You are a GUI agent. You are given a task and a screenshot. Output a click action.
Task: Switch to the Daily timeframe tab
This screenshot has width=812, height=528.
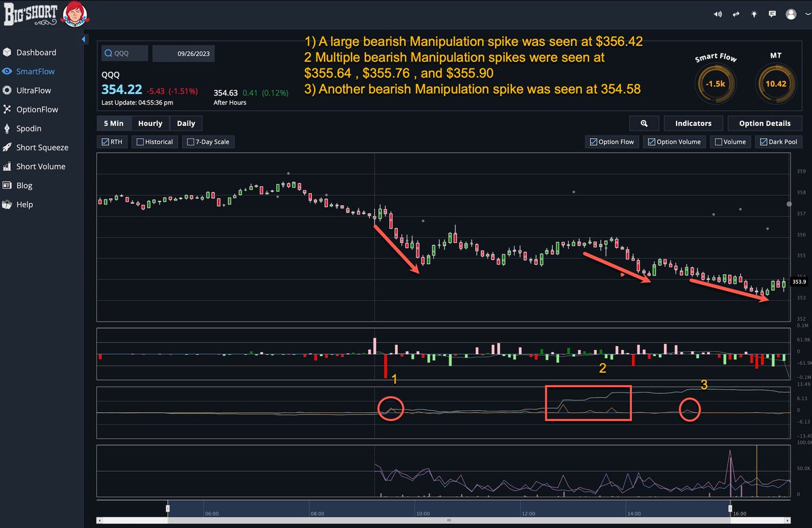coord(186,123)
